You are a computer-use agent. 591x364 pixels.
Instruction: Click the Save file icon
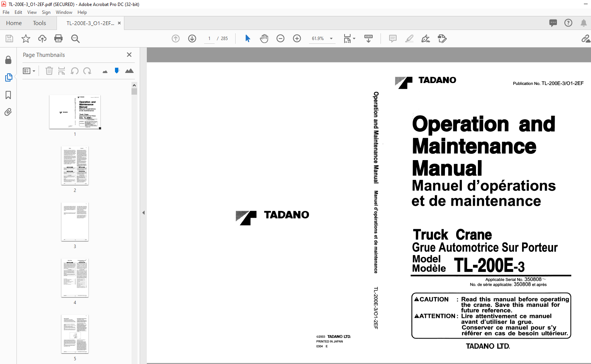(x=9, y=39)
